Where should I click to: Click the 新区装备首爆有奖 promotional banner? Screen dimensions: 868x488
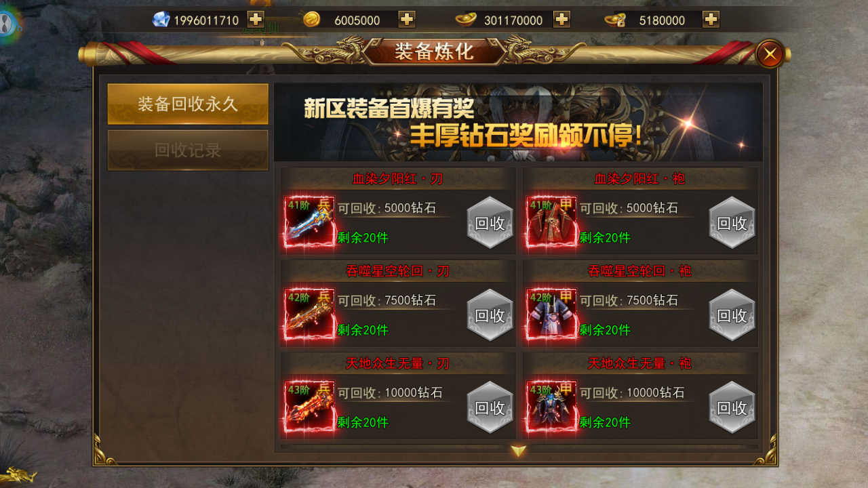(518, 122)
